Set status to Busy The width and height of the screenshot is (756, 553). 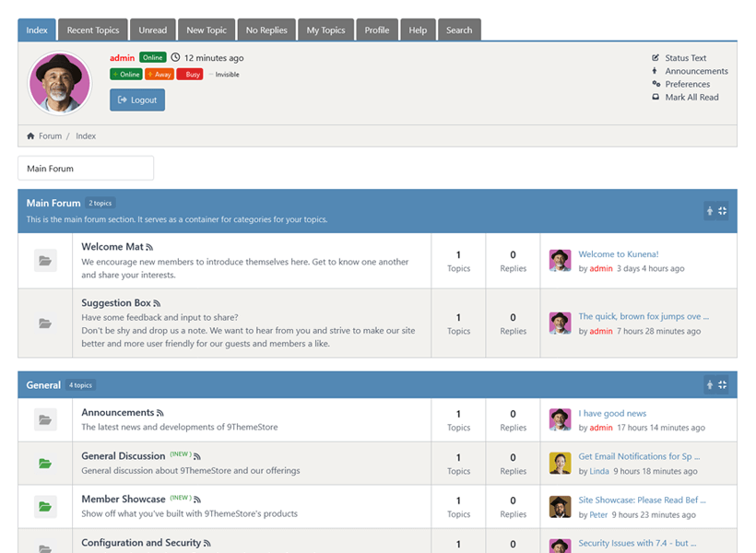click(x=189, y=75)
